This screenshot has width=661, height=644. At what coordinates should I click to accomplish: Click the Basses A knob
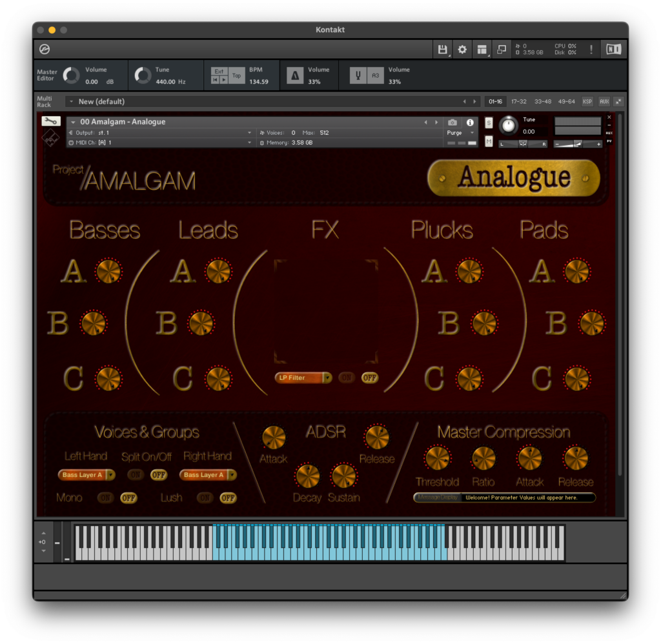tap(108, 271)
